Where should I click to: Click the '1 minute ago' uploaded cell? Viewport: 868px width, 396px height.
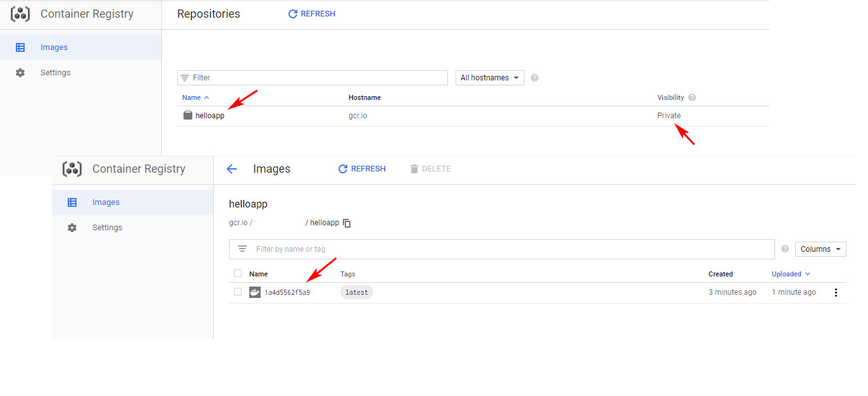(x=794, y=292)
